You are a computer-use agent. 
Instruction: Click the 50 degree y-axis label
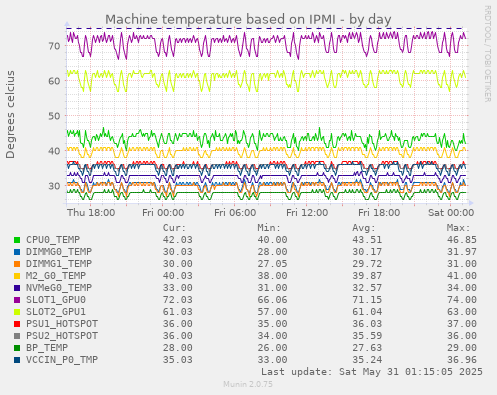click(54, 116)
